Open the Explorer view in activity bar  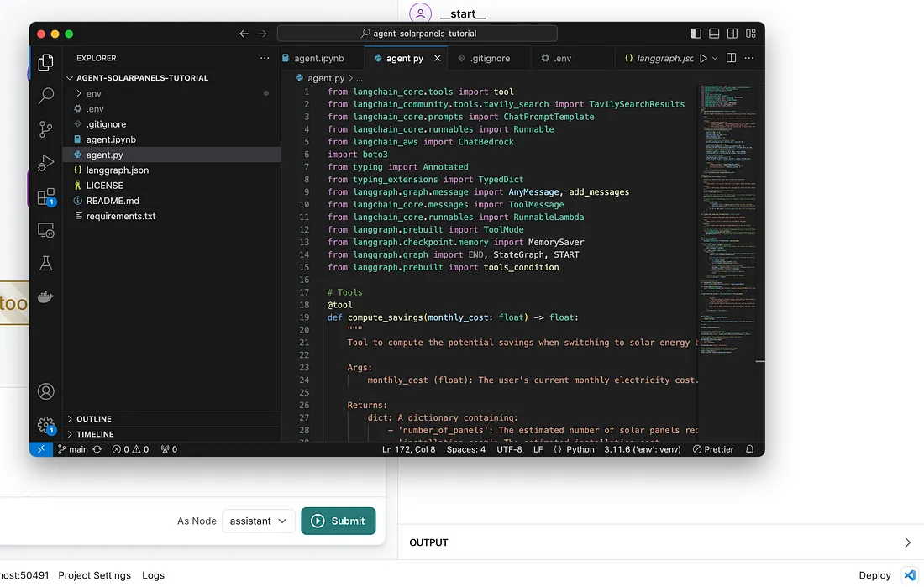(x=46, y=62)
